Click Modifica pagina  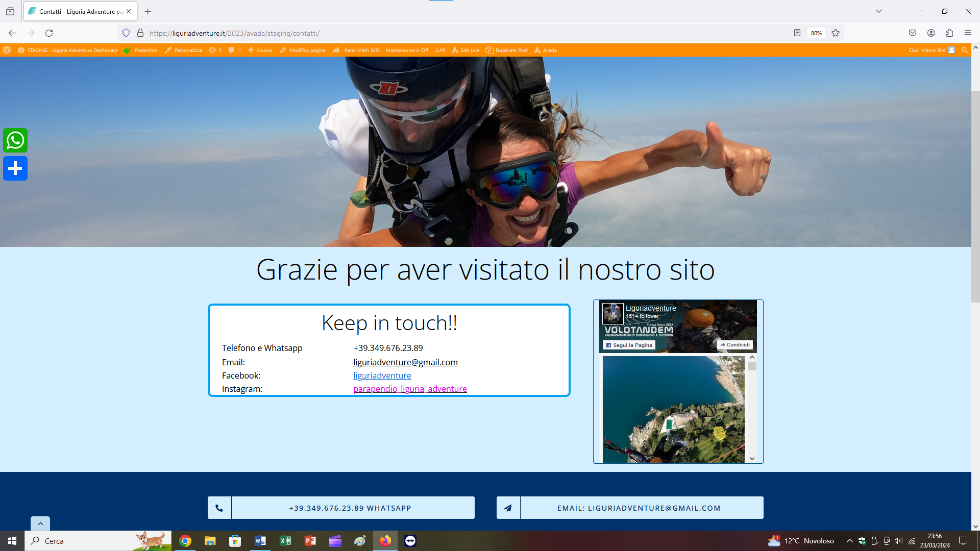tap(303, 50)
